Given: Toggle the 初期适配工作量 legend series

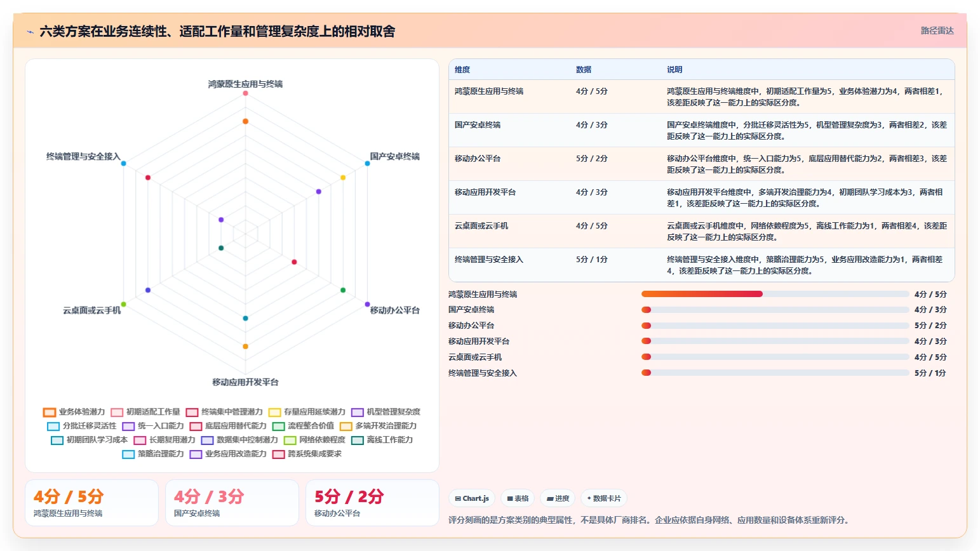Looking at the screenshot, I should coord(145,412).
